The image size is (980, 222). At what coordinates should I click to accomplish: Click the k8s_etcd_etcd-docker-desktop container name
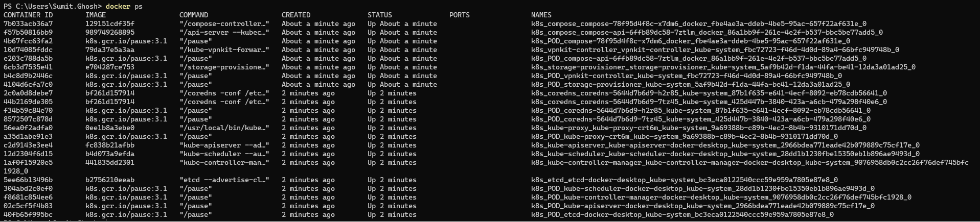(x=685, y=180)
